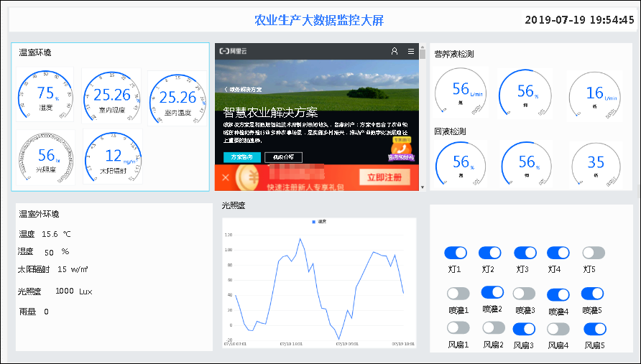Viewport: 641px width, 364px height.
Task: Enable the 喷灌1 switch
Action: tap(458, 294)
